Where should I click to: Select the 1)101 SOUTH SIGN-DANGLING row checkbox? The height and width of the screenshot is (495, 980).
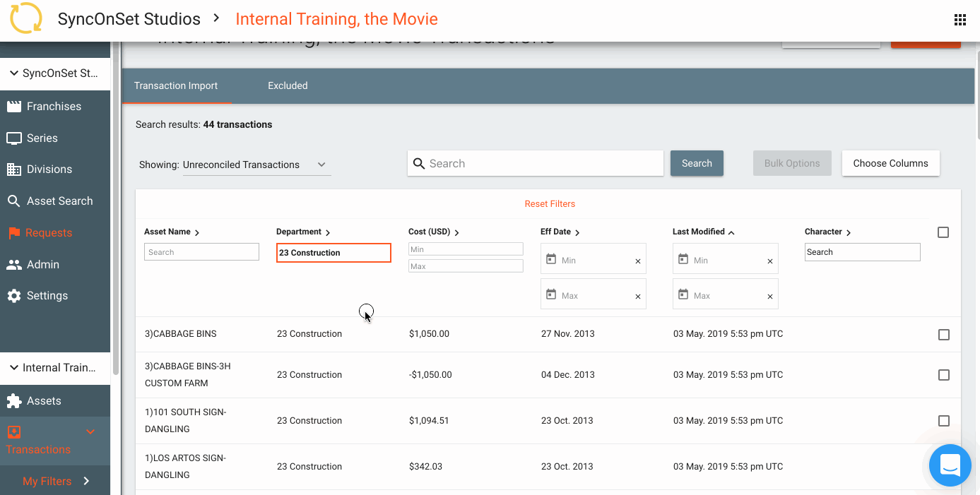[x=943, y=421]
